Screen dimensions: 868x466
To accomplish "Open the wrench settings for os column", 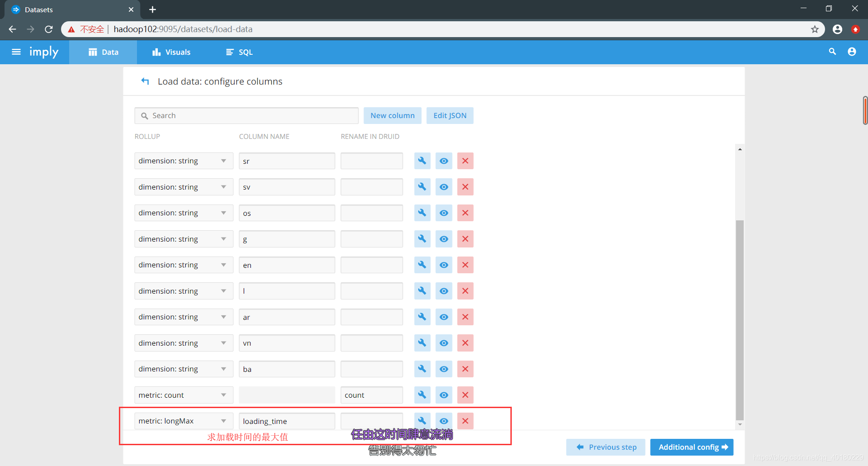I will tap(422, 213).
